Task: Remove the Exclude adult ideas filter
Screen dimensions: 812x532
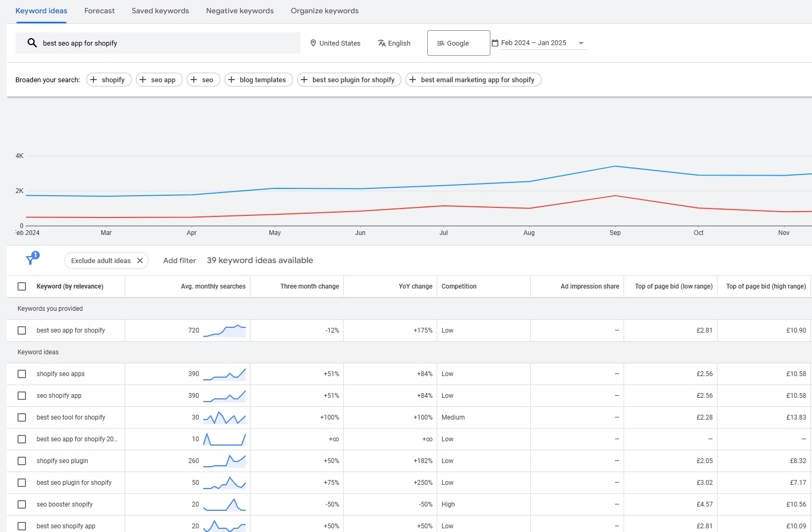Action: (140, 260)
